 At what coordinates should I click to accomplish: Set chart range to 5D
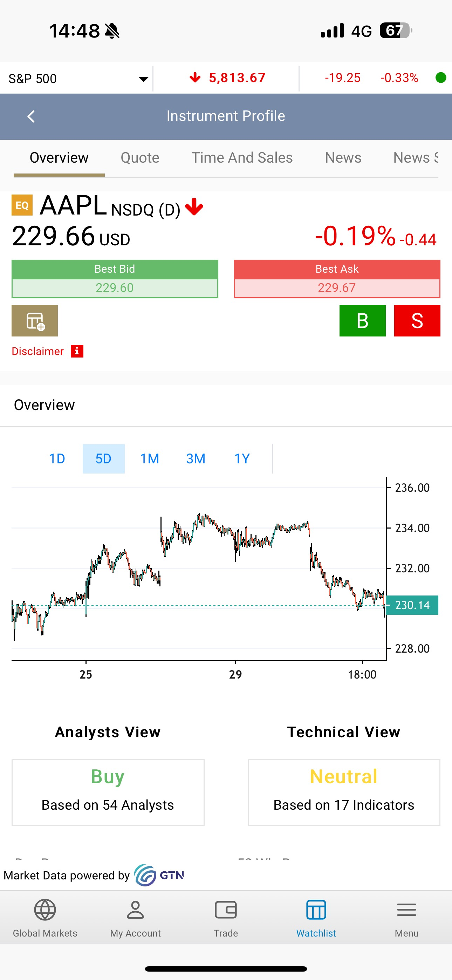pyautogui.click(x=103, y=459)
